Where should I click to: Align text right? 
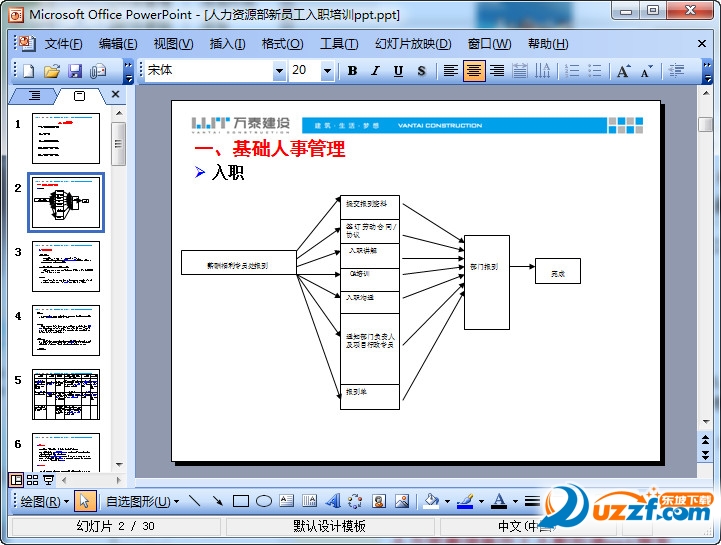497,71
